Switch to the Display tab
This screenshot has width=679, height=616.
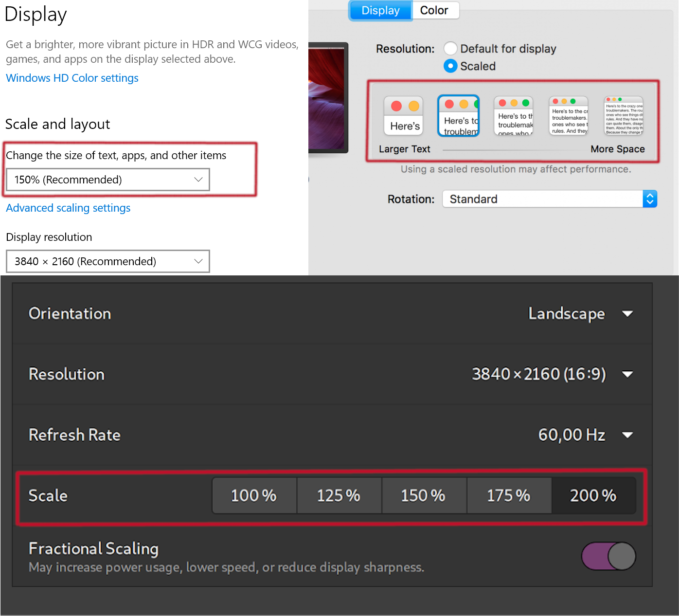click(x=380, y=10)
